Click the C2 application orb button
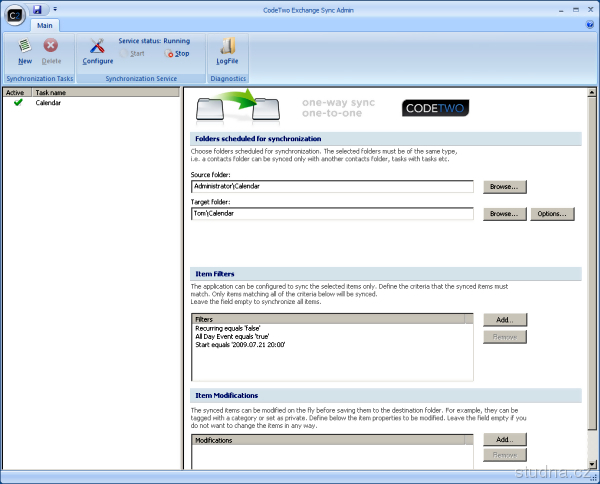The width and height of the screenshot is (600, 484). (x=15, y=15)
